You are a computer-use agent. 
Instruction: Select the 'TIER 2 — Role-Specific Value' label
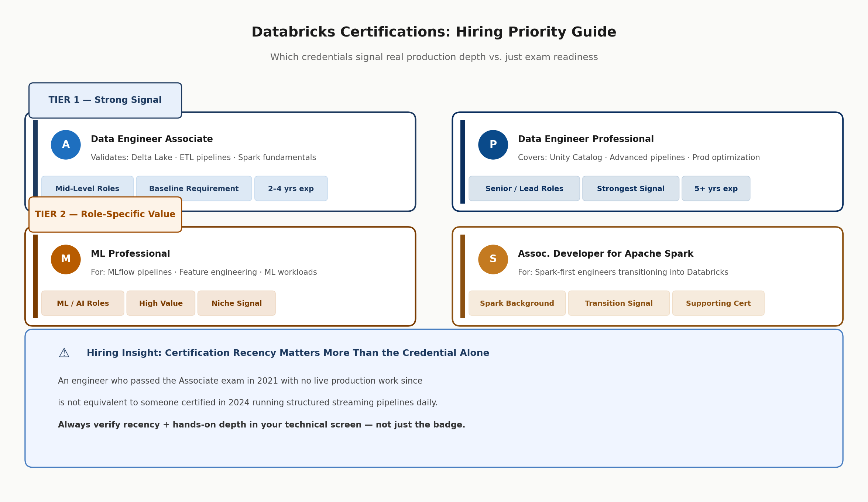tap(105, 214)
